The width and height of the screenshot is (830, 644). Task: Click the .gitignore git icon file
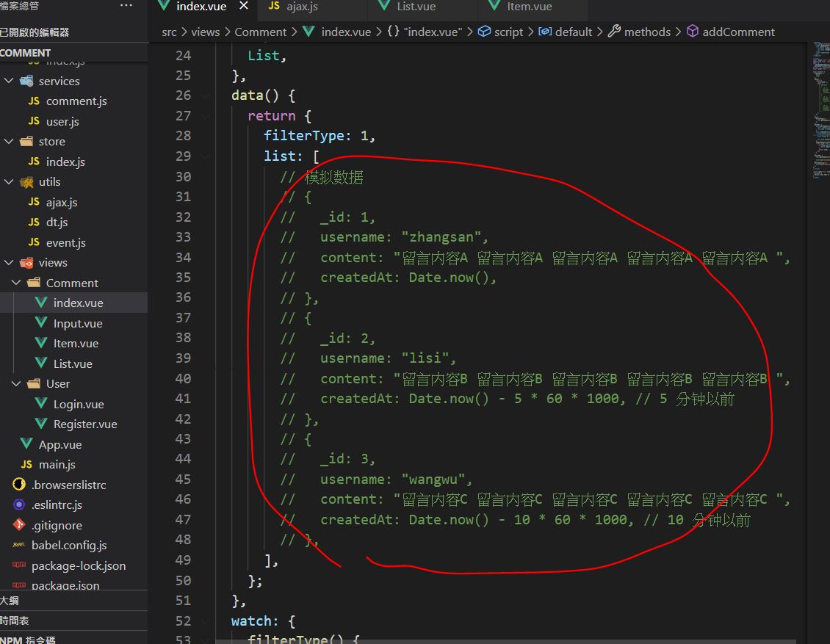click(x=20, y=526)
